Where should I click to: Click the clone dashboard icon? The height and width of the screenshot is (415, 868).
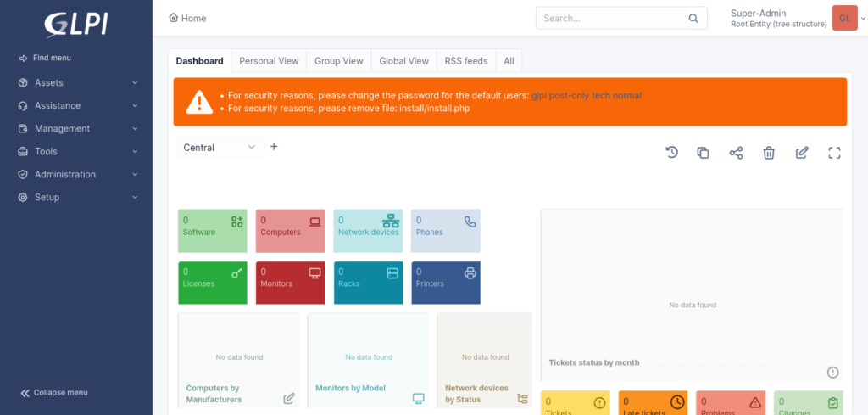click(703, 153)
